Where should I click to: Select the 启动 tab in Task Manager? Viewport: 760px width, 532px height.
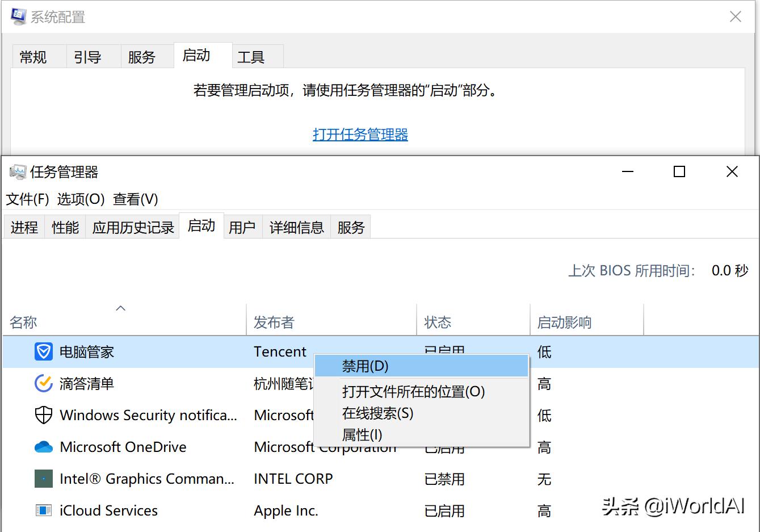tap(201, 226)
